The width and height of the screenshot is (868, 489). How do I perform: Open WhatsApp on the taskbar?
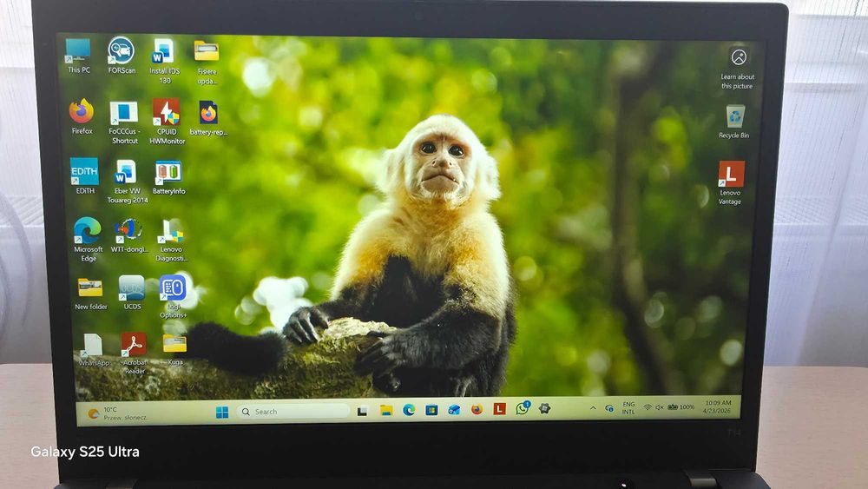click(x=522, y=408)
